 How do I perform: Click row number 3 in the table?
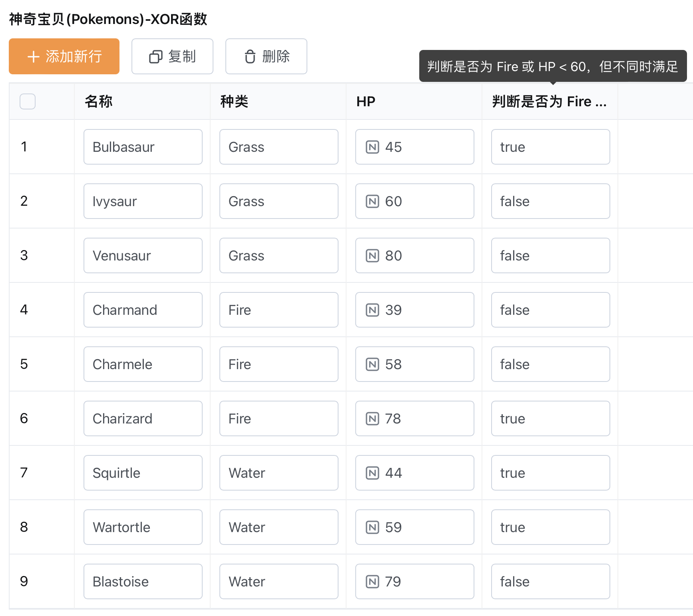point(24,255)
